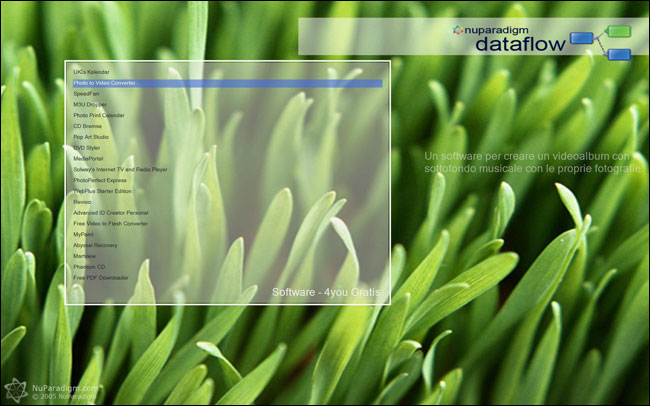Viewport: 650px width, 406px height.
Task: Click the NuParadigm star logo icon
Action: tap(16, 389)
